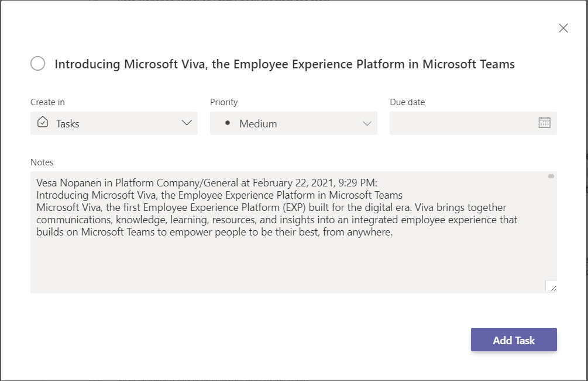Image resolution: width=588 pixels, height=381 pixels.
Task: Open the Medium priority combo box
Action: click(293, 124)
